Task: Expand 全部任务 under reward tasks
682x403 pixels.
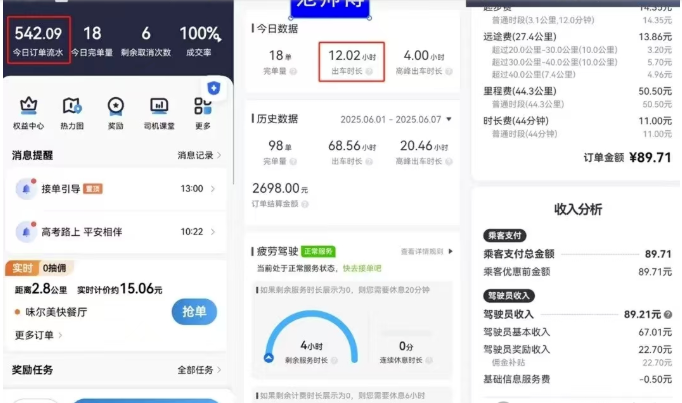Action: point(198,370)
